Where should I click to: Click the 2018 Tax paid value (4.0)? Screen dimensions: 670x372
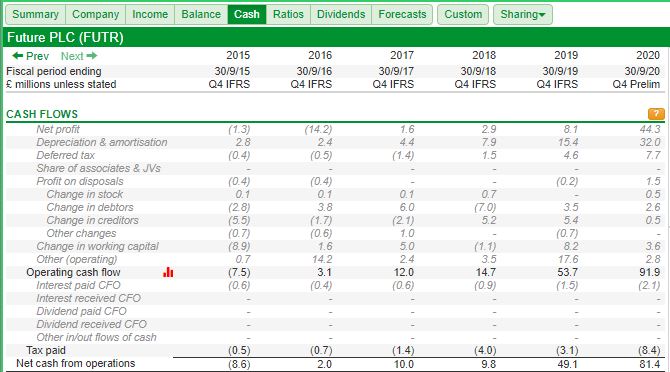[x=485, y=351]
